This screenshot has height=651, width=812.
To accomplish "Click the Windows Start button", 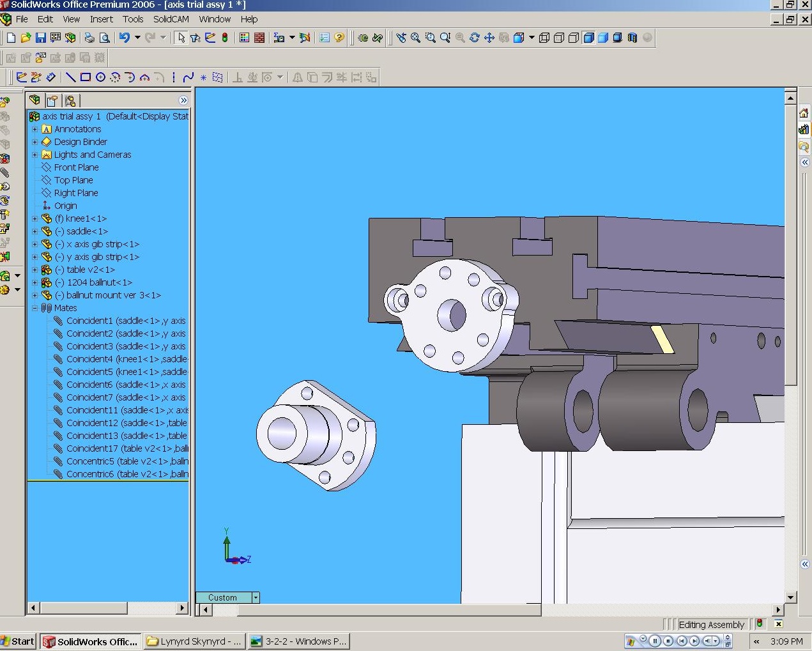I will tap(17, 641).
